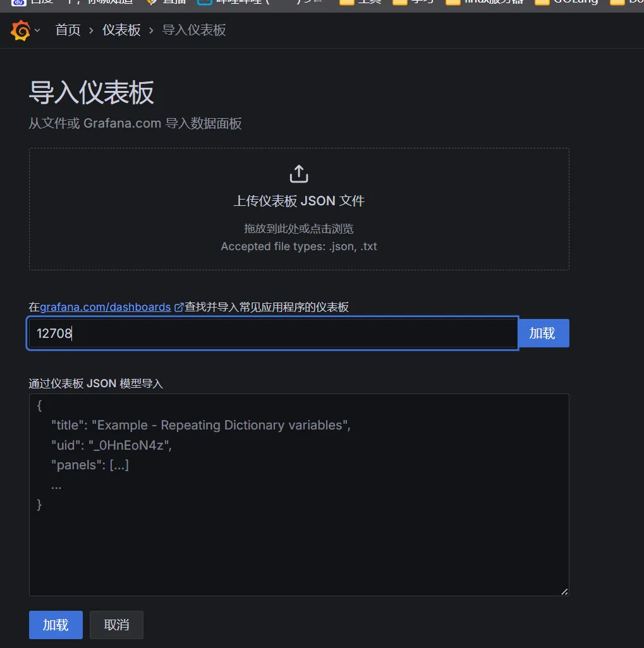This screenshot has height=648, width=644.
Task: Open 仪表板 breadcrumb item
Action: pos(121,30)
